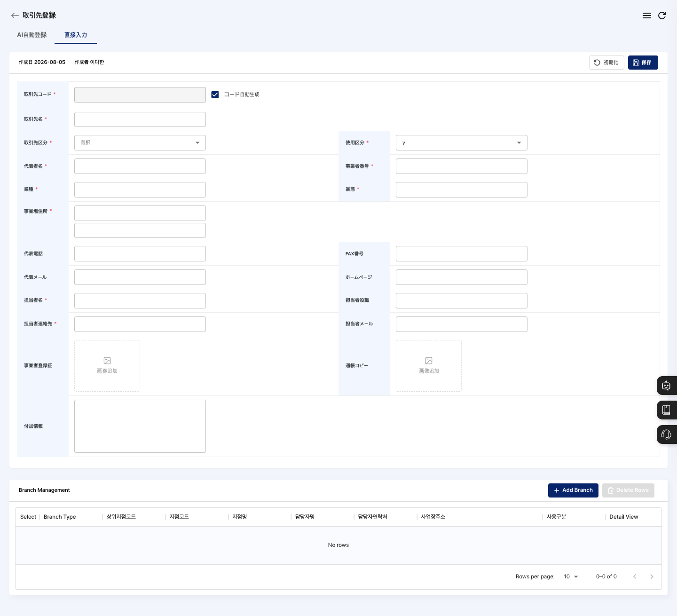Viewport: 677px width, 616px height.
Task: Click the 初期化 reset button
Action: [x=606, y=63]
